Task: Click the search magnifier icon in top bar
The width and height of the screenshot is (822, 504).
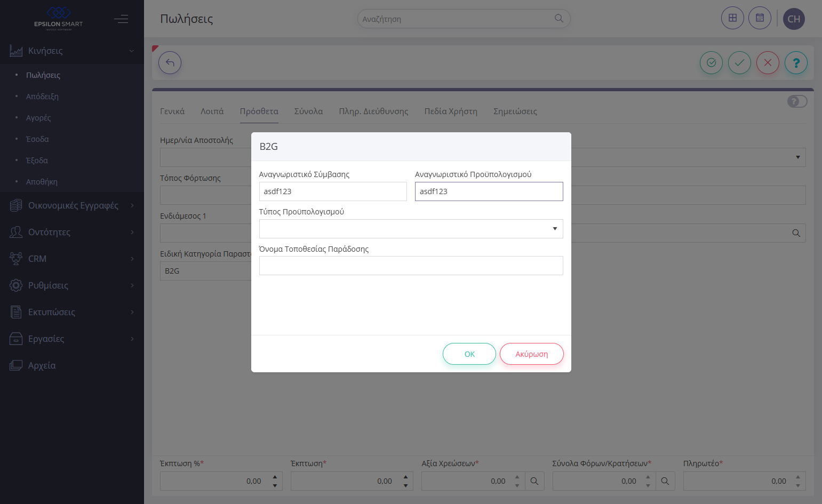Action: point(559,19)
